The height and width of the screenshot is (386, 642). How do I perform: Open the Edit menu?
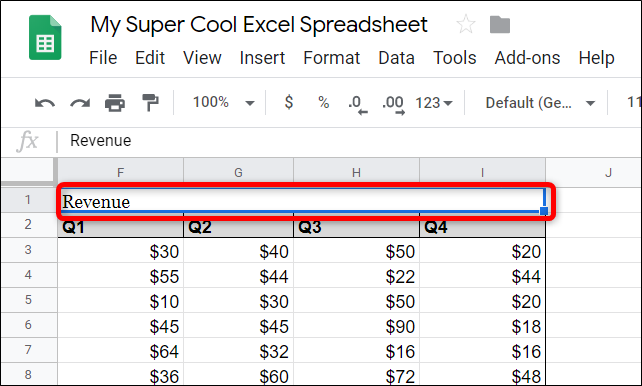pyautogui.click(x=150, y=58)
